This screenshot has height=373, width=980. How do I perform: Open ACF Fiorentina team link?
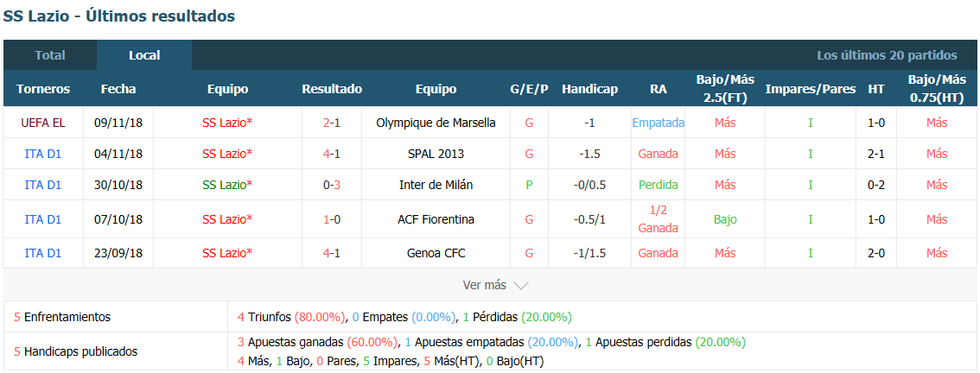[x=436, y=219]
